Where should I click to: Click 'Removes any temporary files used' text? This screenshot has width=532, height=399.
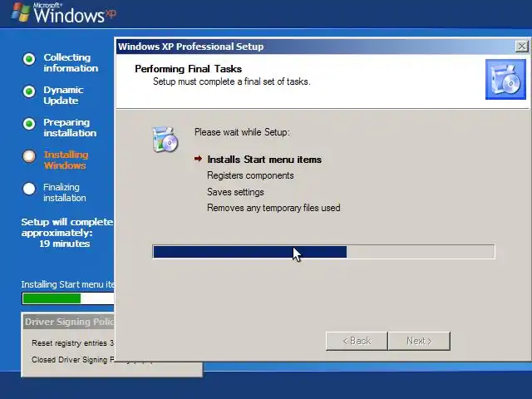[273, 208]
